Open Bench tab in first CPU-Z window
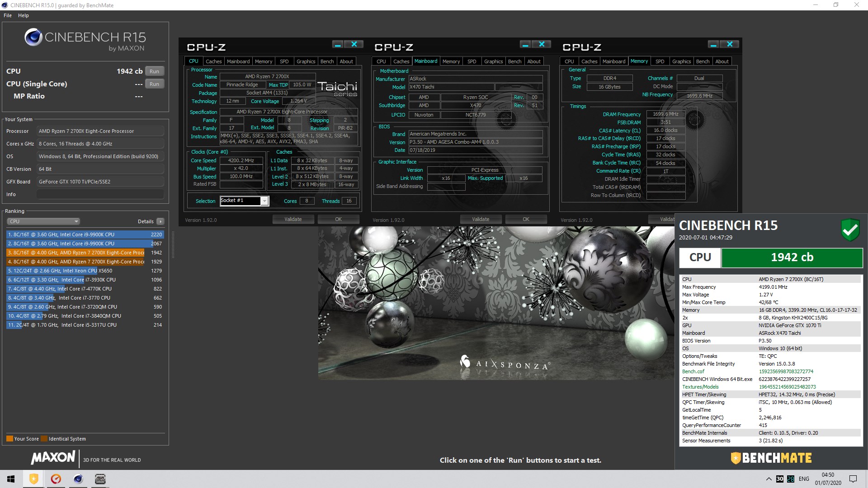 327,61
